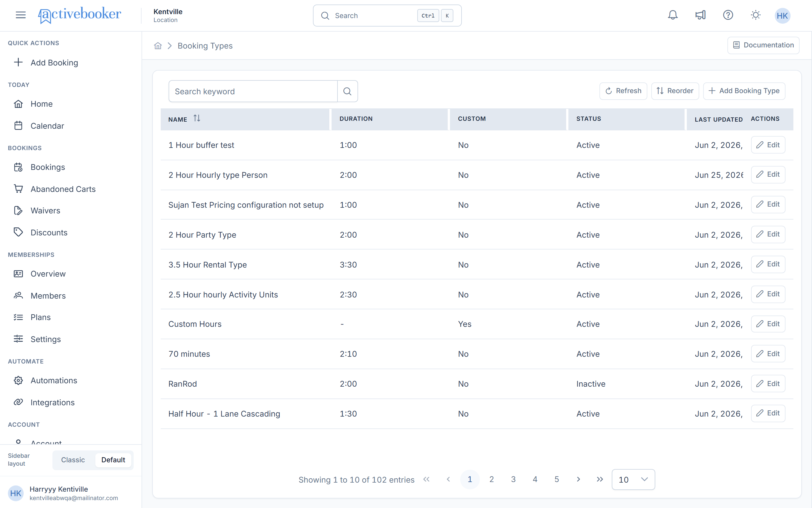The height and width of the screenshot is (508, 812).
Task: Switch sidebar layout to Classic
Action: click(73, 460)
